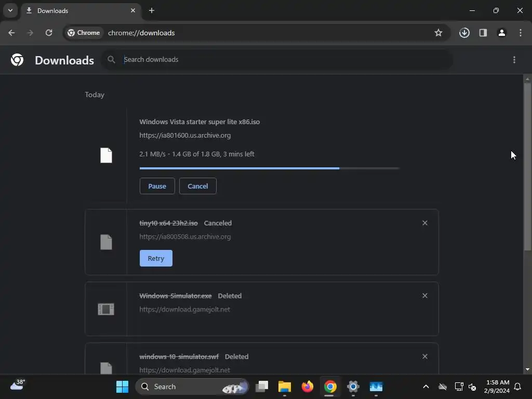Viewport: 532px width, 399px height.
Task: Click the Chrome site info chip
Action: [84, 33]
